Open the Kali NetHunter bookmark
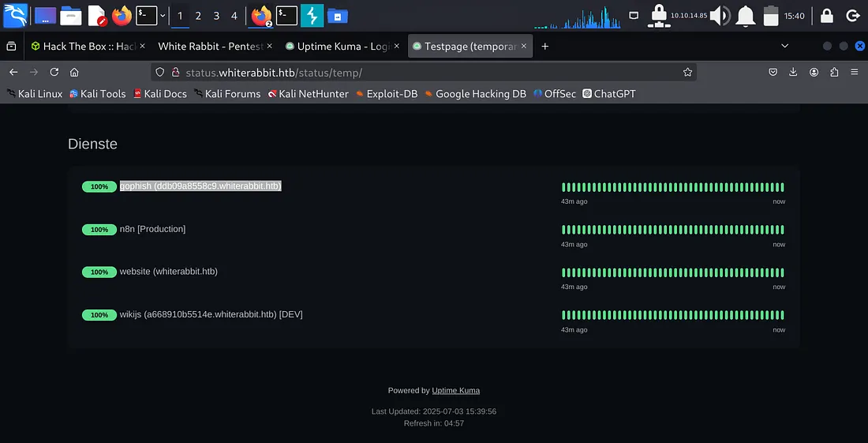This screenshot has height=443, width=868. tap(309, 94)
